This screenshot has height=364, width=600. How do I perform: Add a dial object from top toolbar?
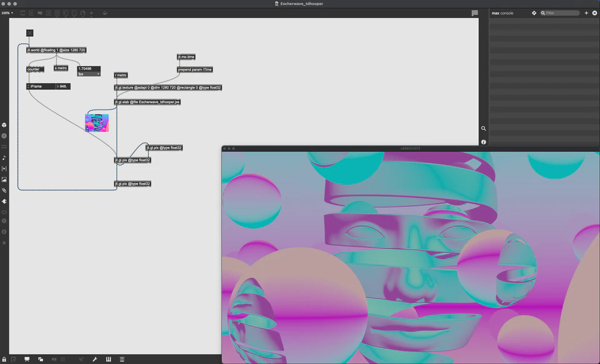[x=82, y=13]
